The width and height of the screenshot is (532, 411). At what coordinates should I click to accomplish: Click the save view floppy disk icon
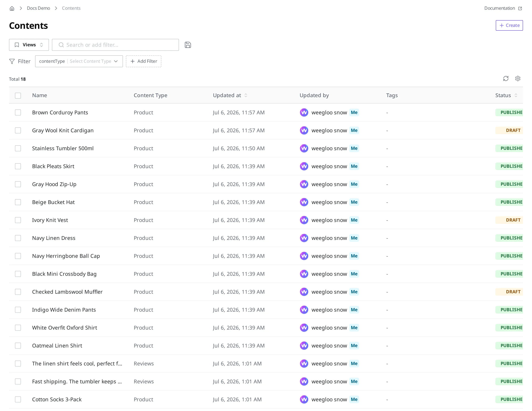tap(188, 45)
